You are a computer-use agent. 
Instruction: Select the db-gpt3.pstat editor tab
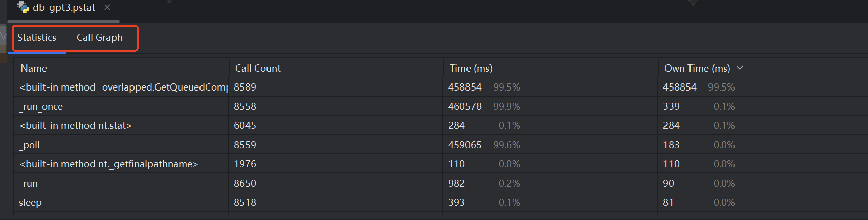click(x=64, y=8)
